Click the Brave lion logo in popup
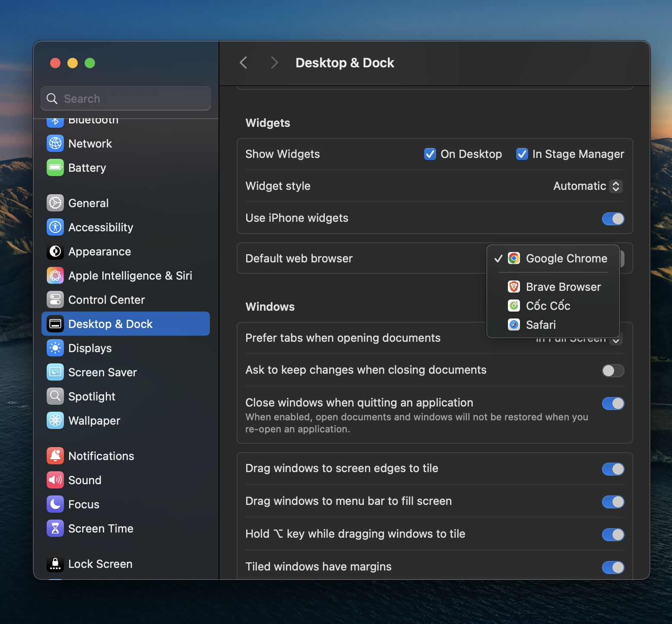 click(514, 287)
